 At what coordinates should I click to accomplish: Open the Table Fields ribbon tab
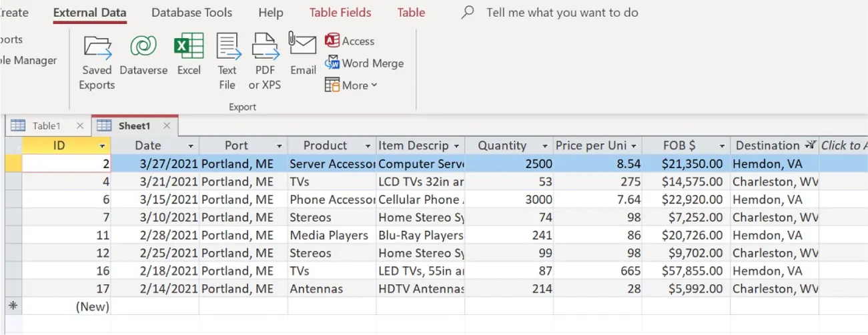340,13
